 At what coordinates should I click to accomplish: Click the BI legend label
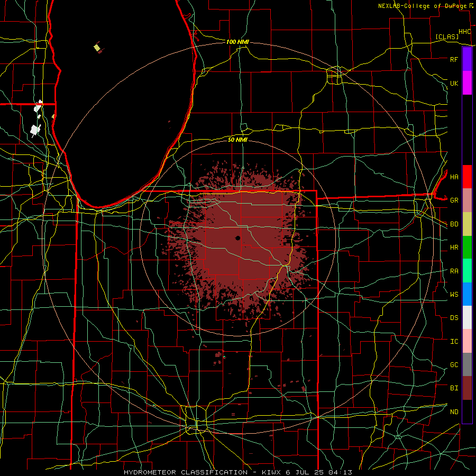(454, 388)
